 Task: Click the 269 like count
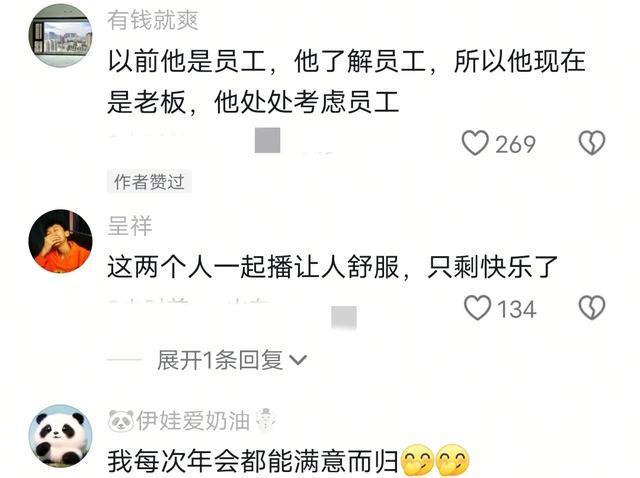click(516, 145)
